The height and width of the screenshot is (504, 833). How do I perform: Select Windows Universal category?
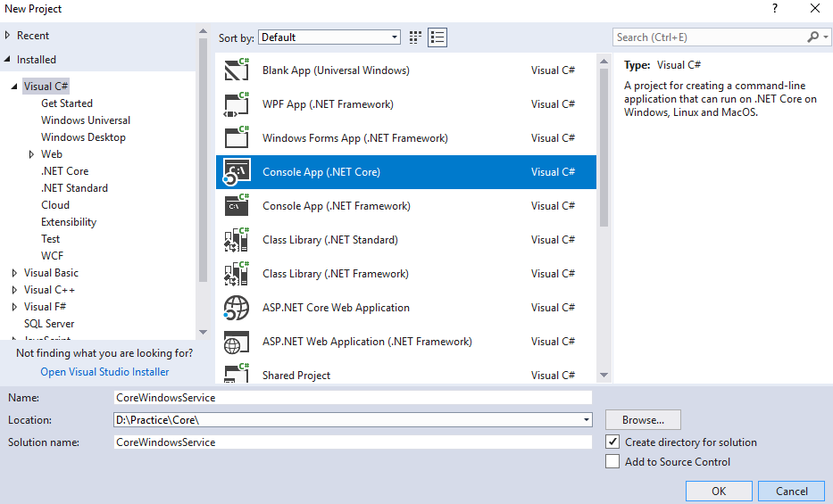[x=86, y=120]
